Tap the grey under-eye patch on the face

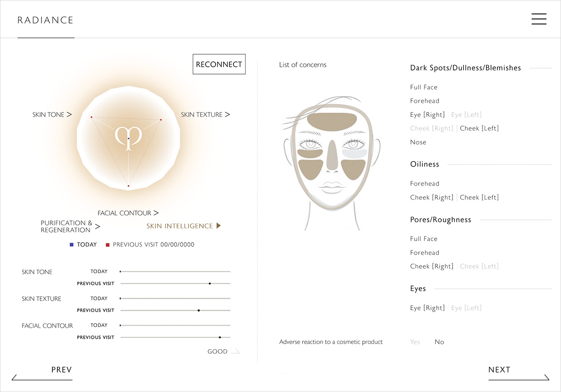pos(354,153)
